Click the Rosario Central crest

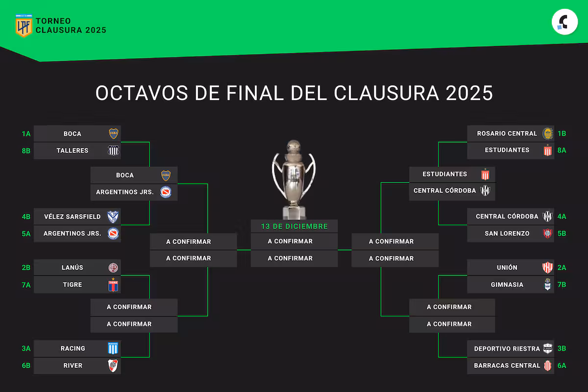coord(547,133)
